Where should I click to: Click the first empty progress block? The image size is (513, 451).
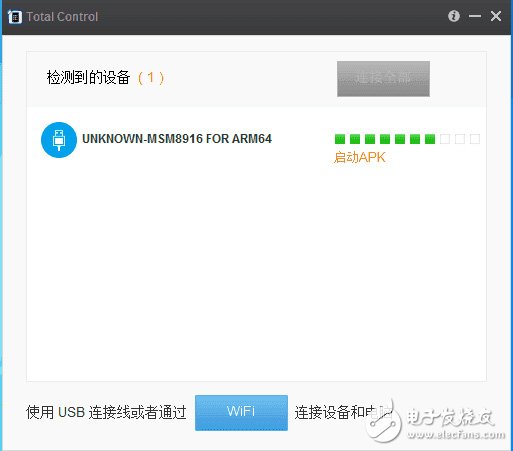click(445, 139)
